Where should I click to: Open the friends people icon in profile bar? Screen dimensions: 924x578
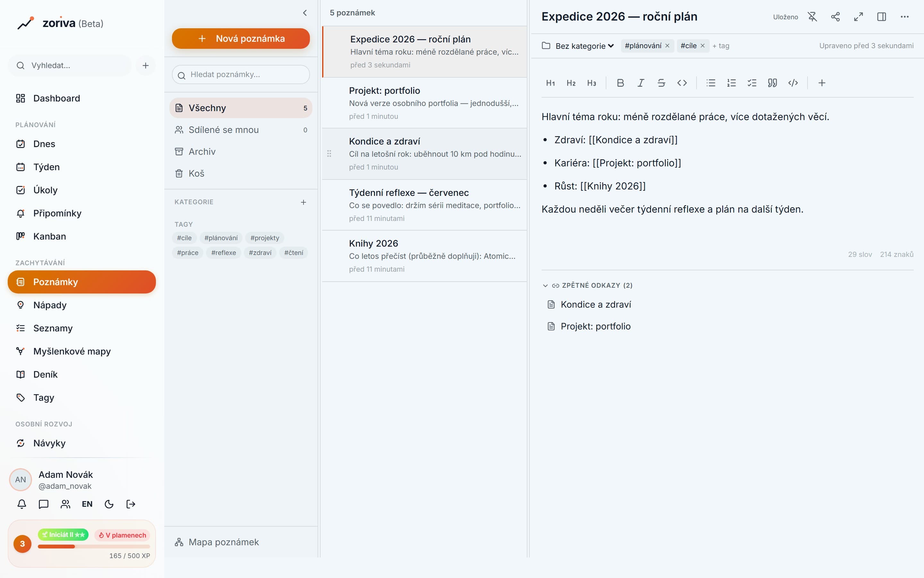click(65, 504)
